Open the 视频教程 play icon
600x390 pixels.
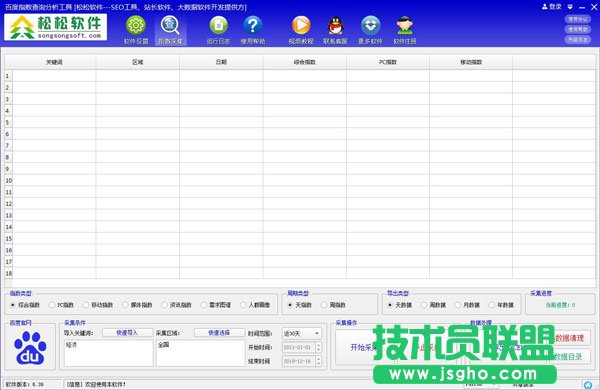301,26
